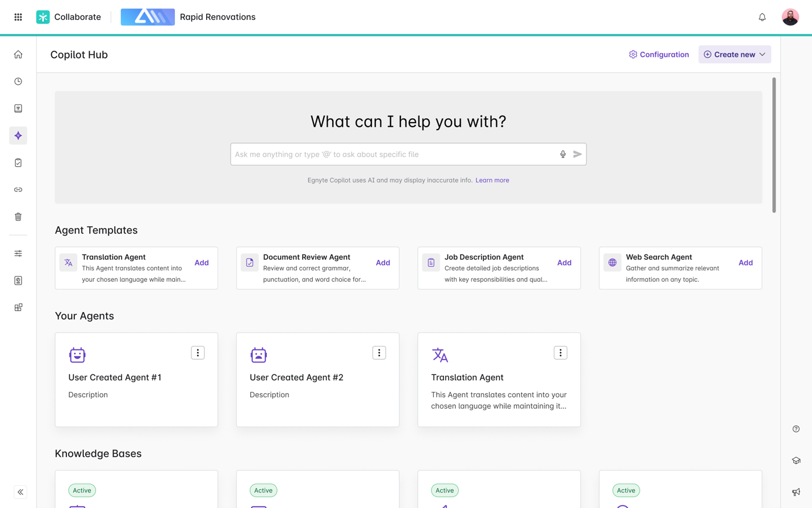Click the microphone voice input icon

click(x=563, y=154)
